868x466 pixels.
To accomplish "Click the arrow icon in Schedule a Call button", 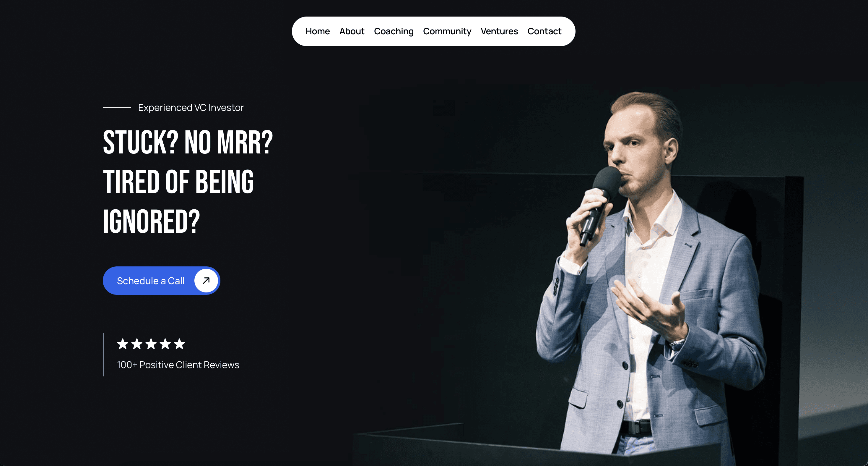I will 206,281.
